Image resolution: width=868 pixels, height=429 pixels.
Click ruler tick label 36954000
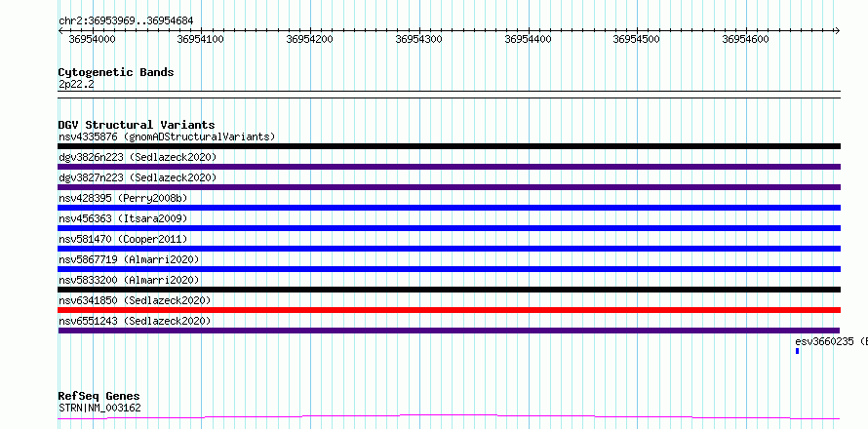click(x=92, y=39)
